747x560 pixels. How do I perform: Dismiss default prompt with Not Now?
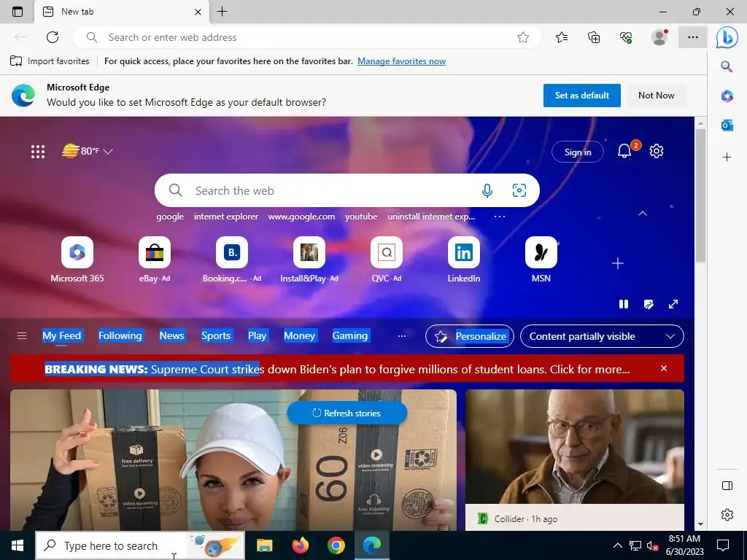pyautogui.click(x=656, y=96)
